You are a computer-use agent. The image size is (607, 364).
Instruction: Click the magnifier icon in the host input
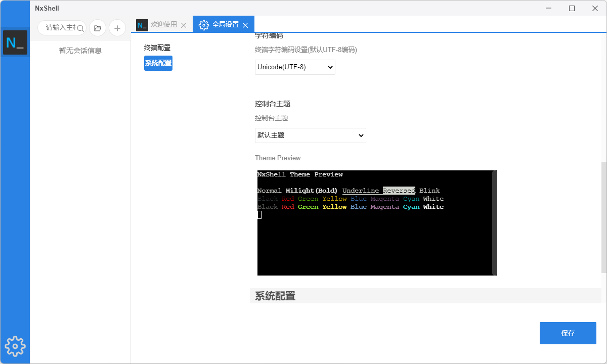(79, 28)
